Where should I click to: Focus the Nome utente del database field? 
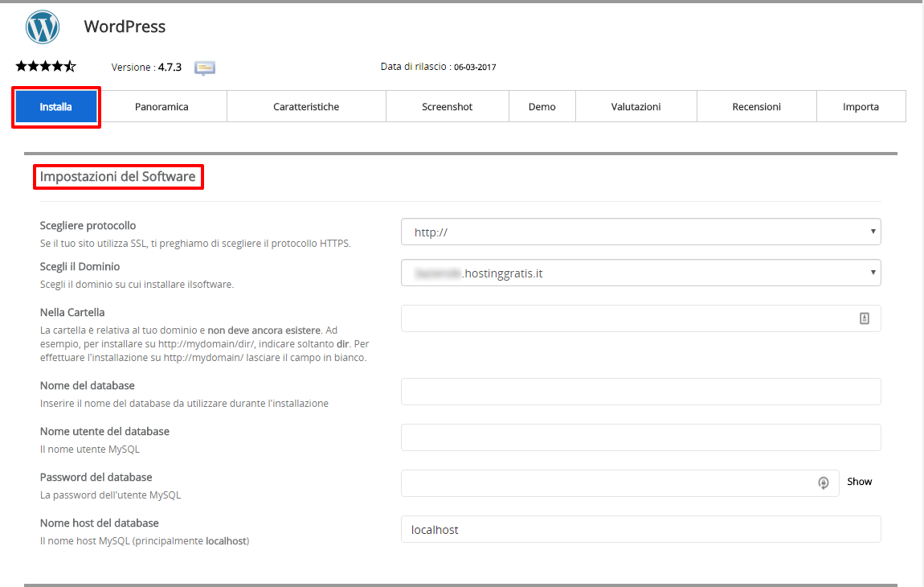641,437
